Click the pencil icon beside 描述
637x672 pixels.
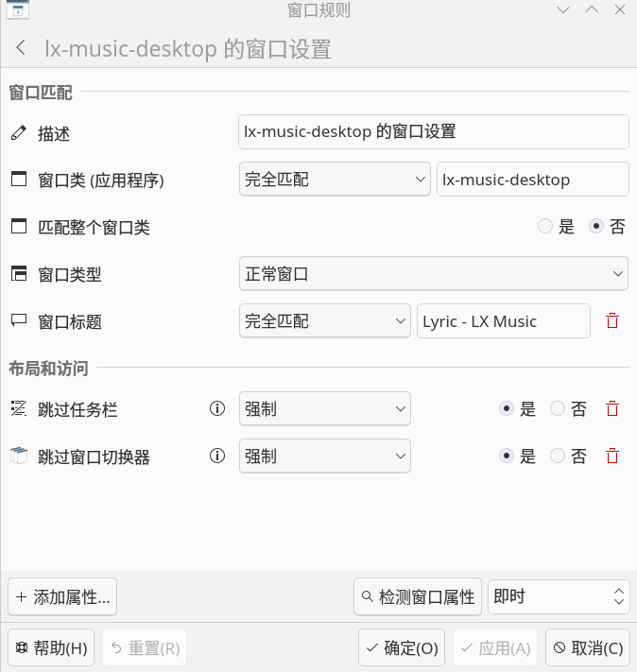coord(19,133)
